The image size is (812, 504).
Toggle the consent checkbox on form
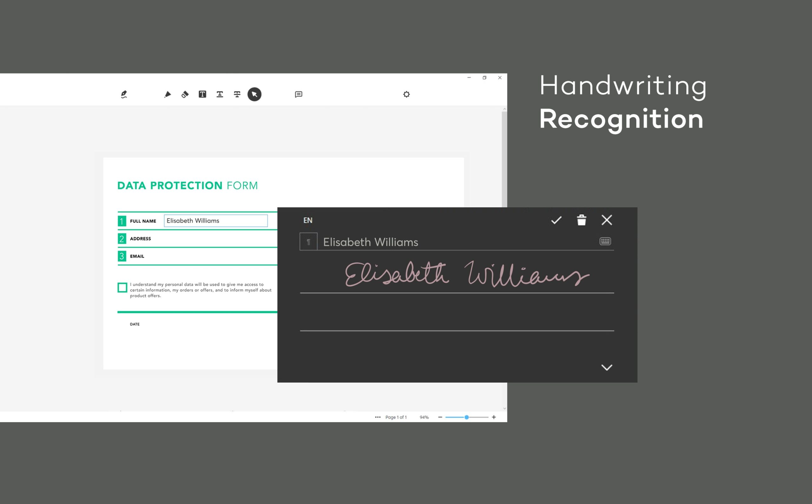pos(122,286)
